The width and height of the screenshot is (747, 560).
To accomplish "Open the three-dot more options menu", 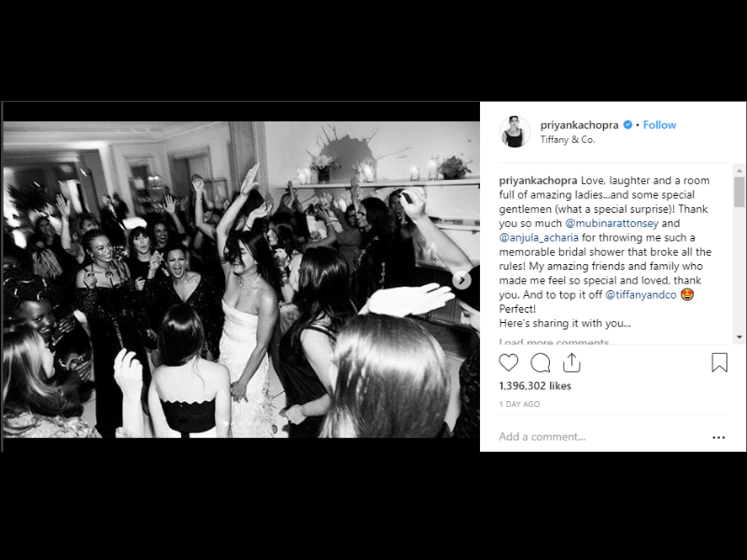I will click(x=718, y=437).
